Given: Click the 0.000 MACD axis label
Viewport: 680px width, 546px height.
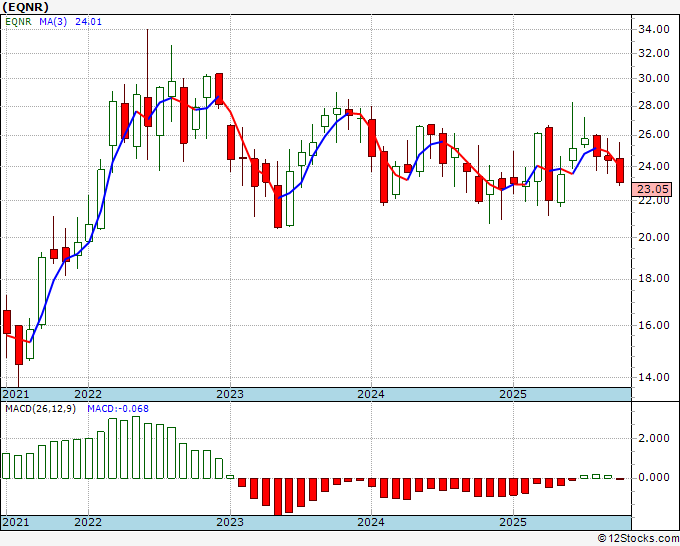Looking at the screenshot, I should (652, 477).
